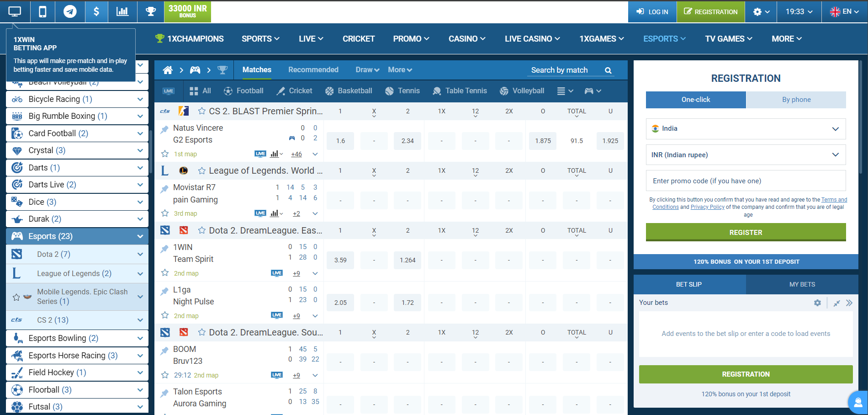Open the payments dollar icon
Screen dimensions: 868x415
96,11
